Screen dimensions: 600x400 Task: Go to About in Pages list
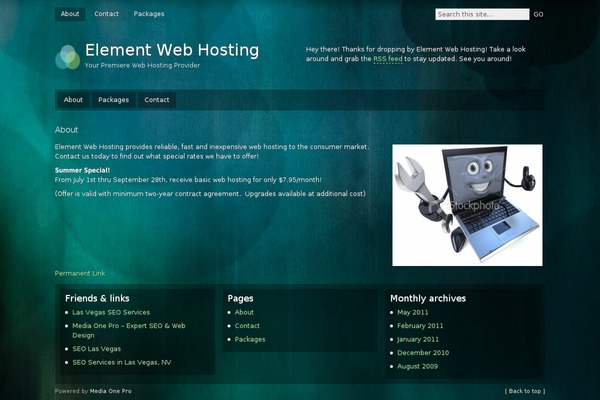[244, 312]
